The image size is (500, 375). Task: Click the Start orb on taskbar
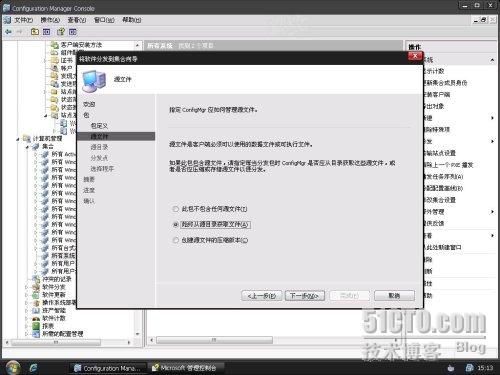coord(13,368)
